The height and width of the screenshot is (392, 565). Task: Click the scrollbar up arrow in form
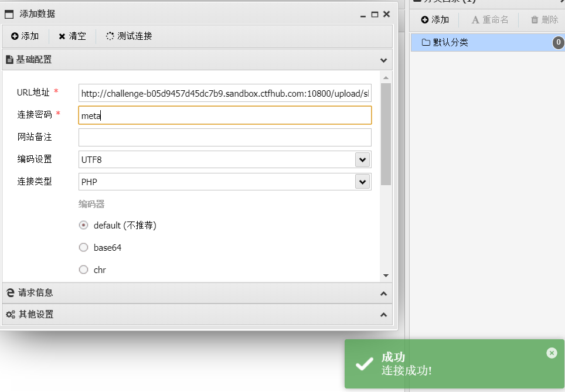[x=386, y=78]
